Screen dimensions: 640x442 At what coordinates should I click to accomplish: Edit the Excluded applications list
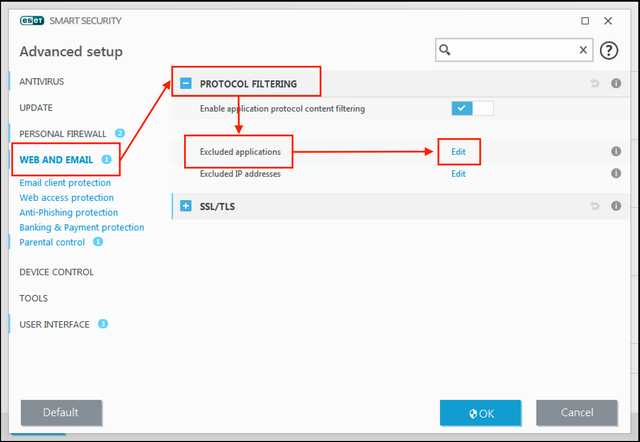click(x=458, y=152)
